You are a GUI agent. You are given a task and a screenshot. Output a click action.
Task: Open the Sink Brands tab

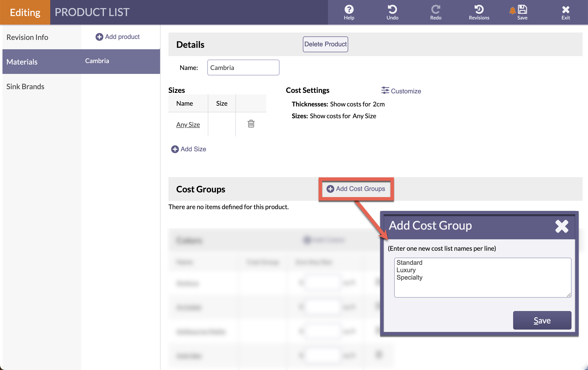[x=25, y=86]
